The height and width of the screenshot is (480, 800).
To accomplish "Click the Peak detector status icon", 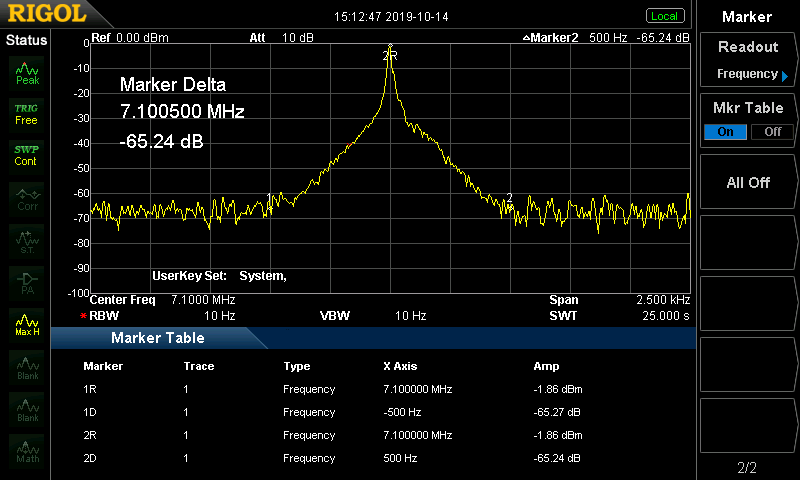I will click(27, 73).
